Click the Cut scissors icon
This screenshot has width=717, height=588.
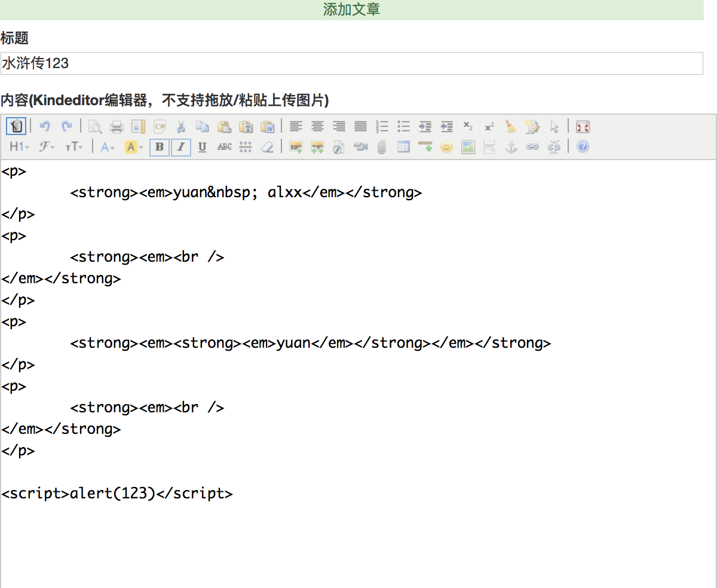[x=181, y=126]
